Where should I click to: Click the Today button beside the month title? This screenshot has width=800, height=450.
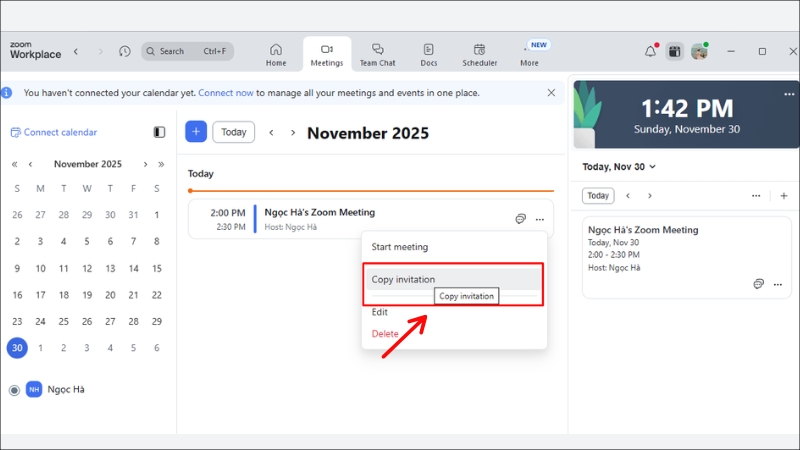point(233,132)
